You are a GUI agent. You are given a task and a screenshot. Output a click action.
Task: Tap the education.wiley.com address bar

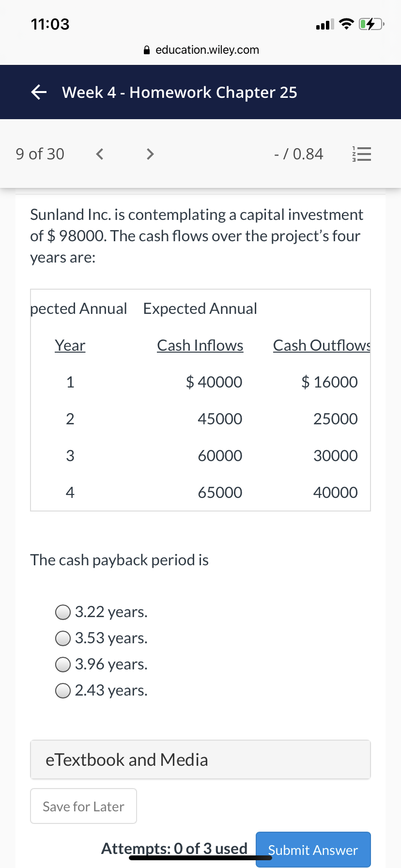tap(201, 50)
